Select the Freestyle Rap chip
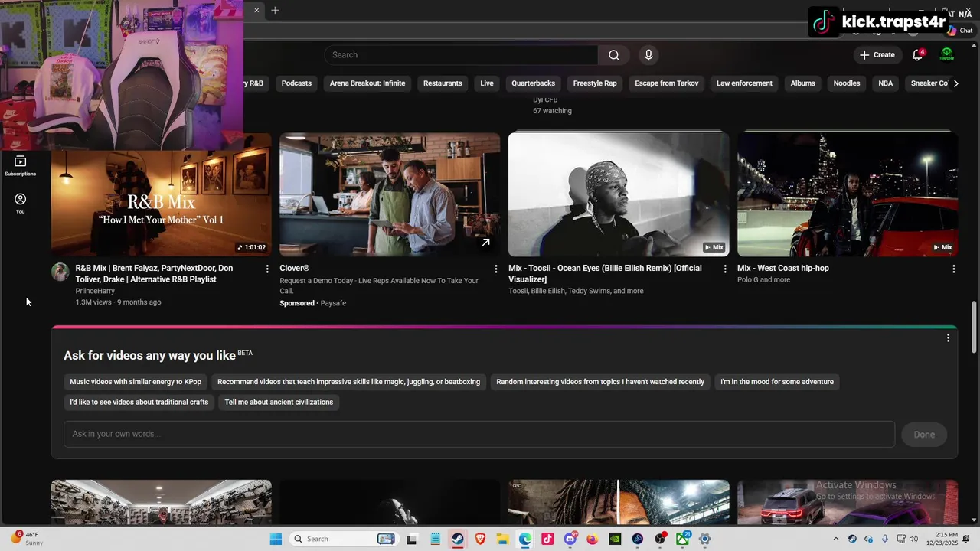This screenshot has height=551, width=980. pos(595,83)
